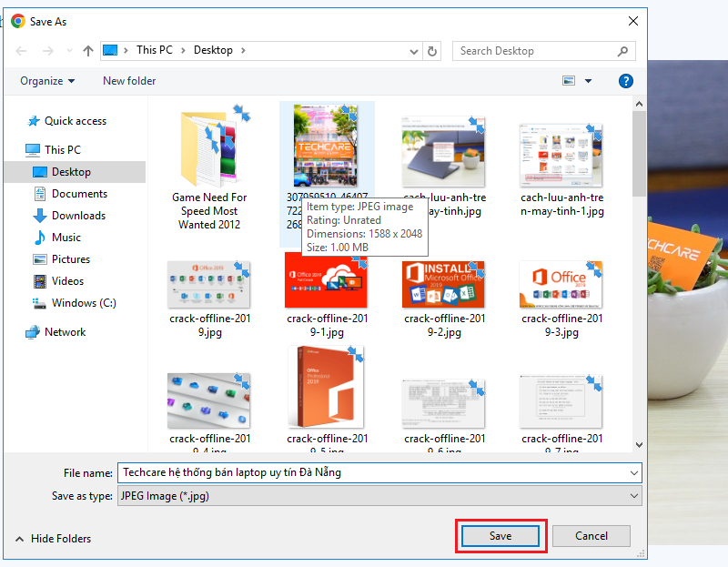Viewport: 728px width, 567px height.
Task: Click the Refresh button in address bar
Action: point(432,51)
